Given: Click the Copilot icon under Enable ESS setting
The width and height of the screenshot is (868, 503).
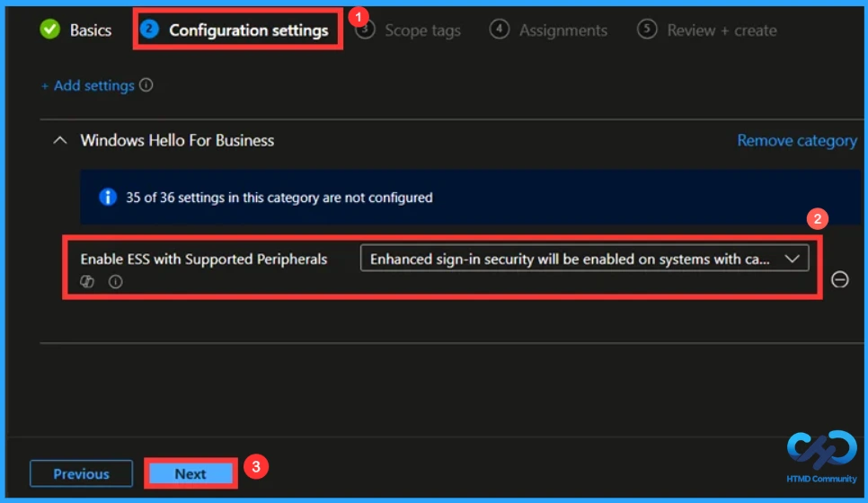Looking at the screenshot, I should click(87, 282).
